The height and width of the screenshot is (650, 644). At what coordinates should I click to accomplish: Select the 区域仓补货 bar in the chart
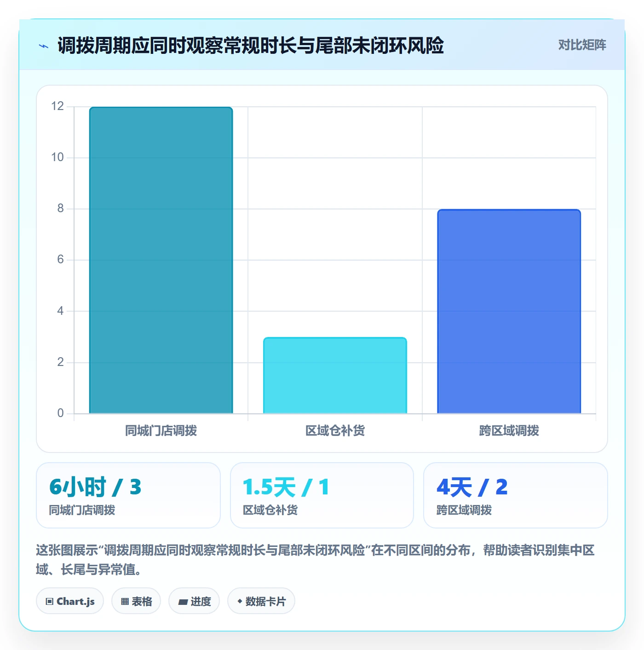point(335,375)
